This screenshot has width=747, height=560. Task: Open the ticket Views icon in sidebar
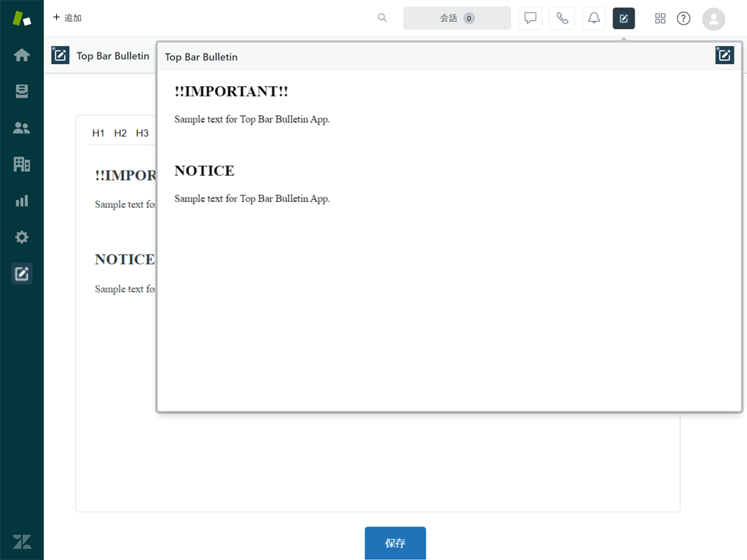[x=21, y=91]
